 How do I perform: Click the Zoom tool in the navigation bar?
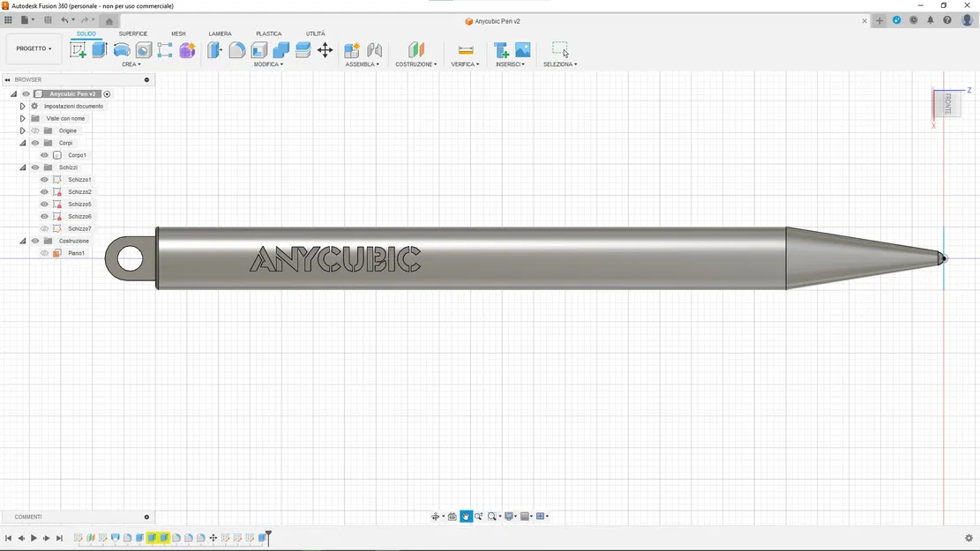(x=479, y=516)
